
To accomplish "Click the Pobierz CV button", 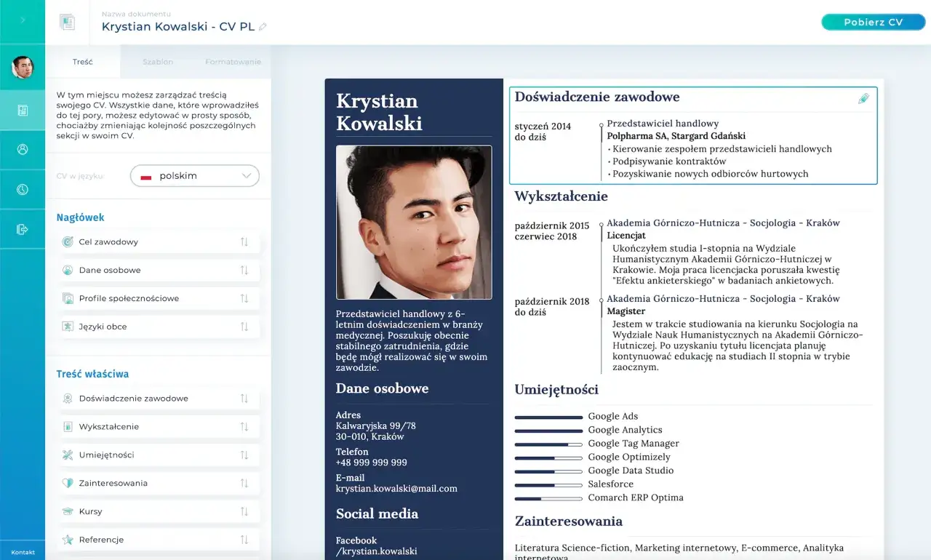I will pos(872,22).
